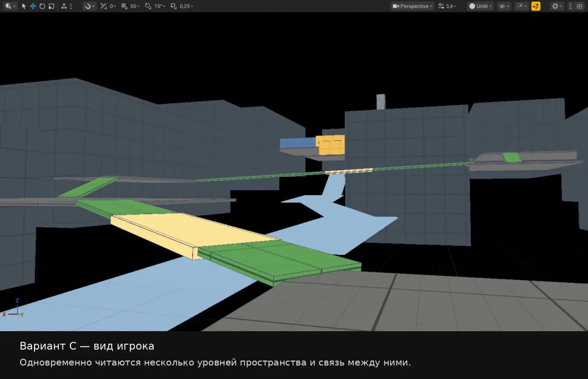Open the surface snapping dropdown
The height and width of the screenshot is (379, 588).
[x=89, y=6]
